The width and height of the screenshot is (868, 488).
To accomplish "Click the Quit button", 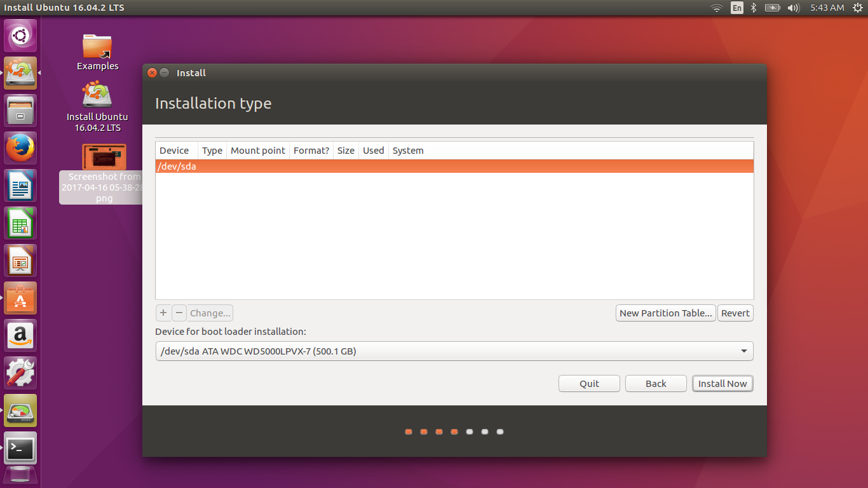I will [589, 383].
